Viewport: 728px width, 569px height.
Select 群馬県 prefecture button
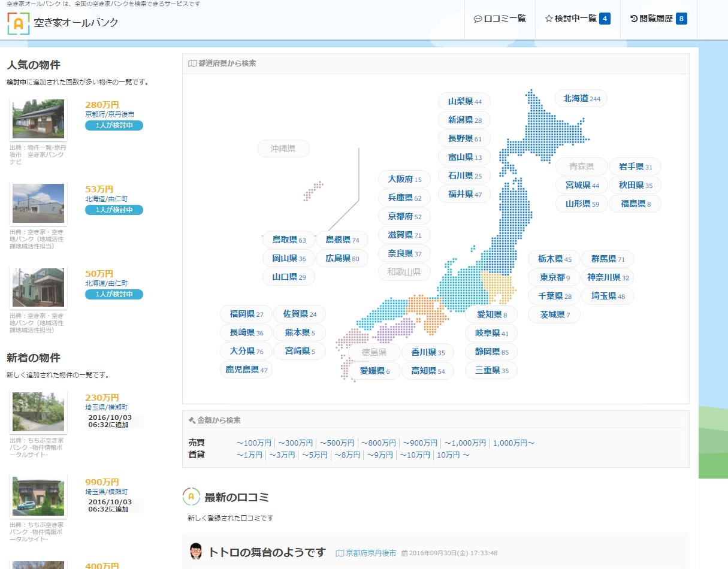[608, 259]
